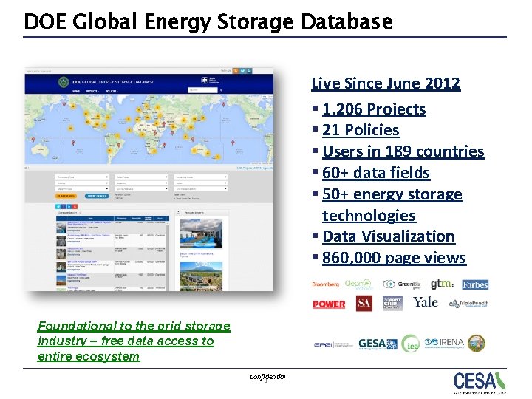Image resolution: width=532 pixels, height=399 pixels.
Task: Click the 'Data Visualization' link
Action: pos(389,236)
